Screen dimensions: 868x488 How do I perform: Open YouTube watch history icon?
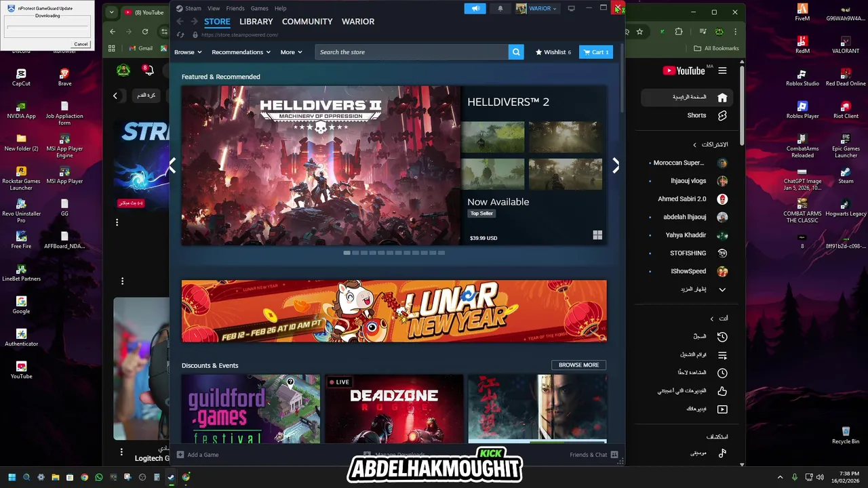(x=722, y=337)
